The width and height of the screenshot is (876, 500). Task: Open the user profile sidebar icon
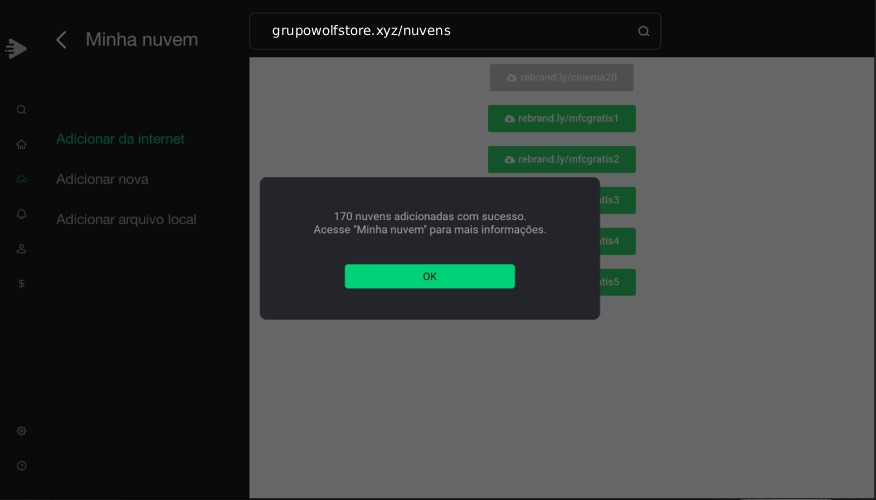click(x=21, y=249)
